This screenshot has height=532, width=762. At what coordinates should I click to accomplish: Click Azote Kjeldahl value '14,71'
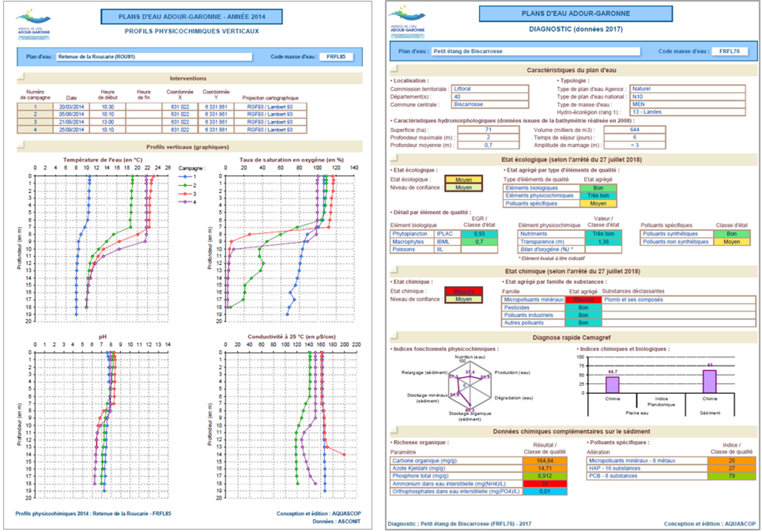point(545,468)
